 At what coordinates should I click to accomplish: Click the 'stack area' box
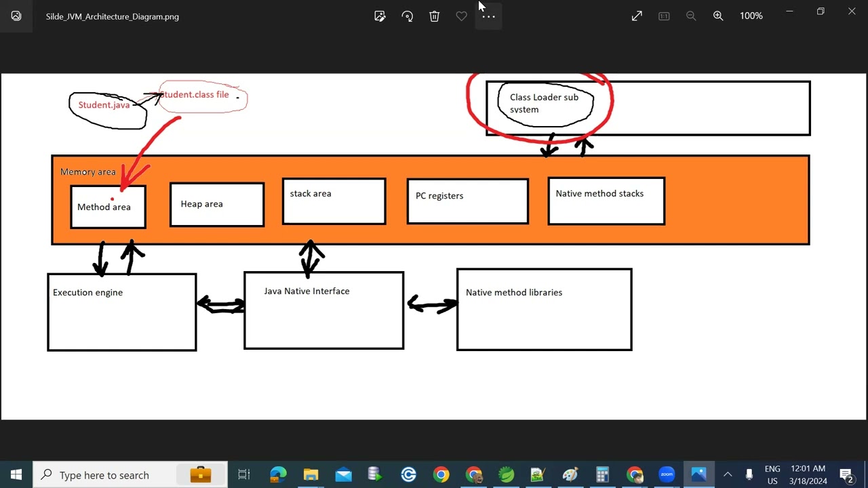pyautogui.click(x=334, y=201)
